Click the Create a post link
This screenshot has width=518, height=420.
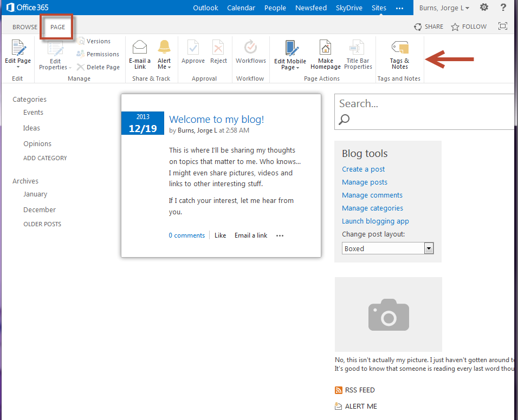(363, 169)
